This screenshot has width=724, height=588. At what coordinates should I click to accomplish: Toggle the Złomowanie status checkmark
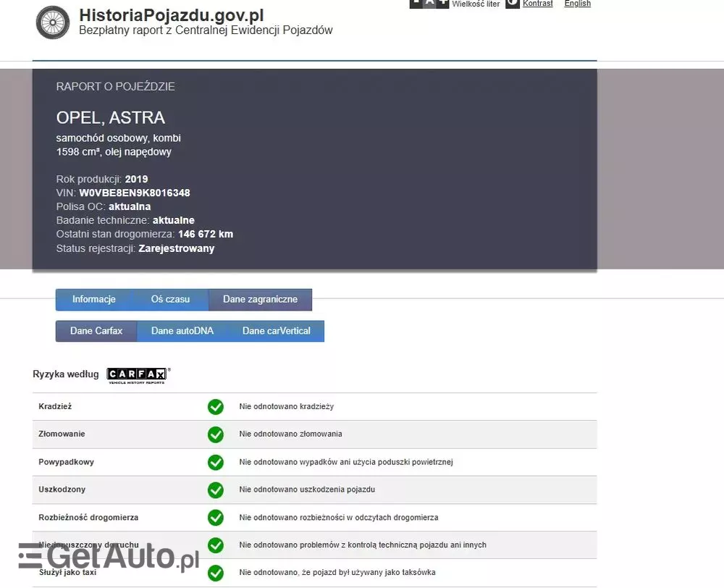[215, 434]
